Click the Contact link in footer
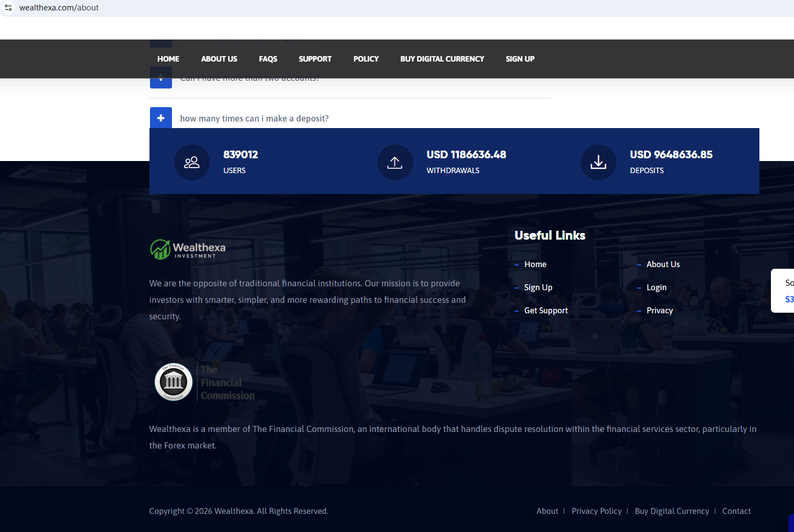Screen dimensions: 794x532 [x=736, y=511]
